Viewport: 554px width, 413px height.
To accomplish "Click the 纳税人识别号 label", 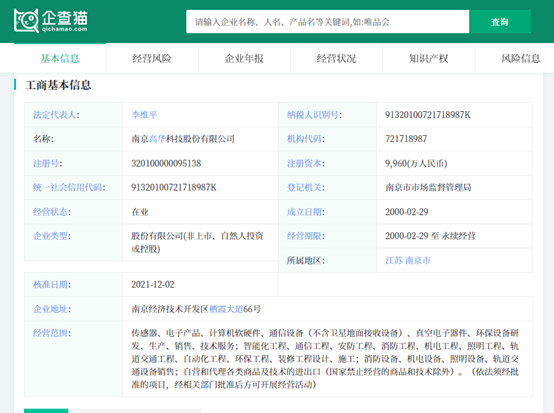I will click(x=314, y=115).
